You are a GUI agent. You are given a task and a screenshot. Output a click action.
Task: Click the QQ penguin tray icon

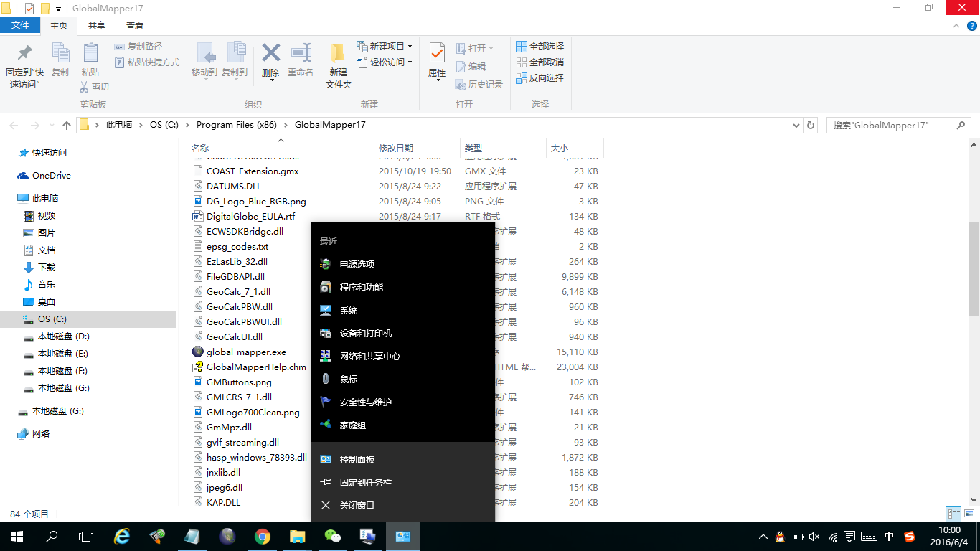click(780, 536)
